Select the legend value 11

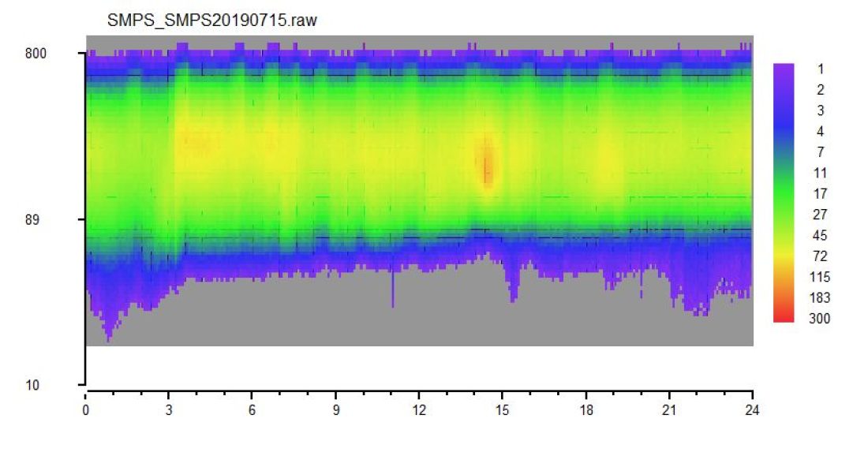pyautogui.click(x=821, y=174)
